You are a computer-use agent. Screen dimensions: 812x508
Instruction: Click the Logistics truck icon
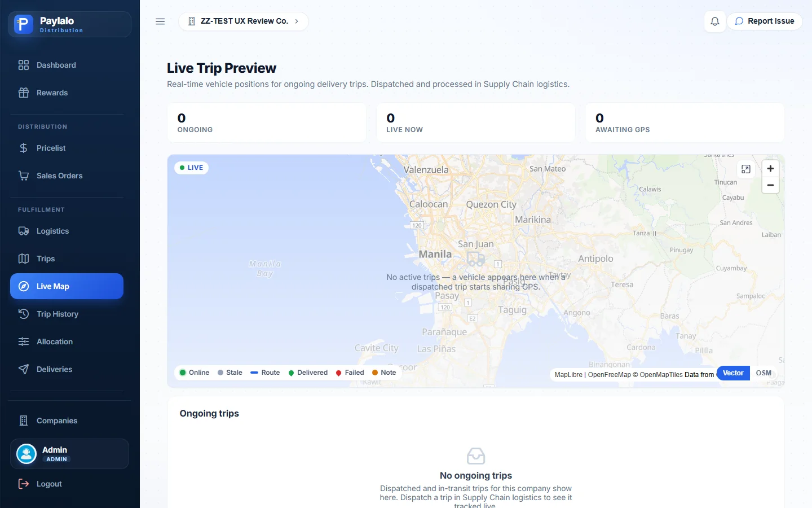[x=24, y=231]
